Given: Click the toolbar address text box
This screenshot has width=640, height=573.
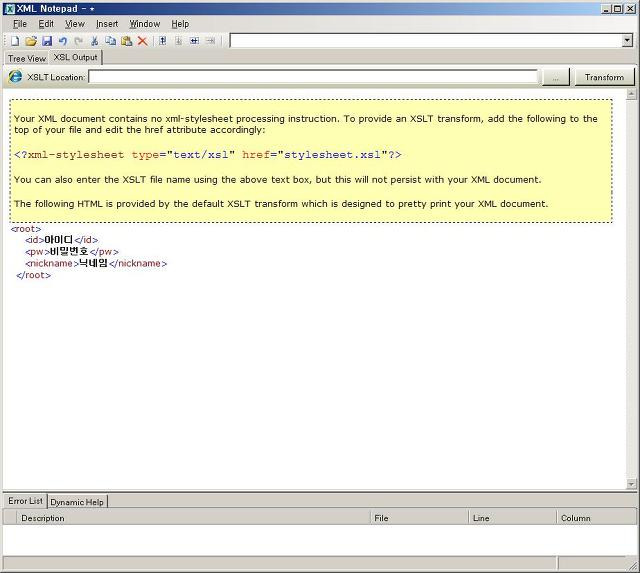Looking at the screenshot, I should (426, 40).
